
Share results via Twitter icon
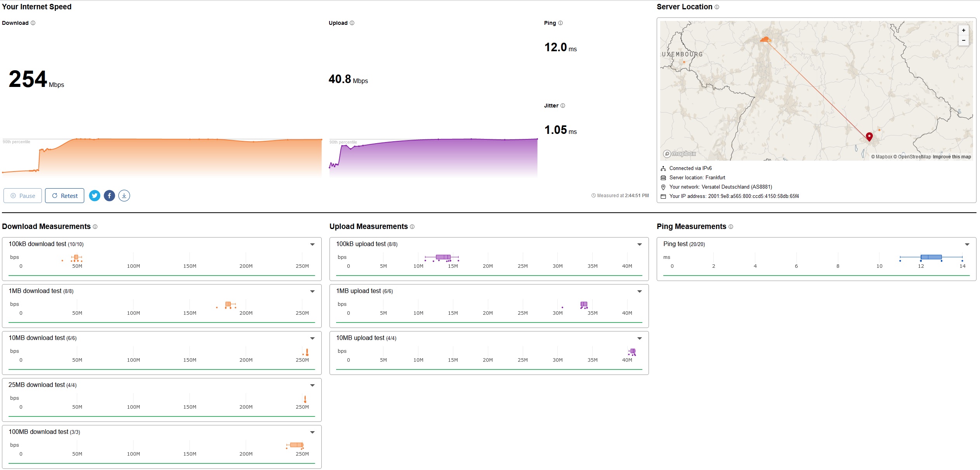point(95,196)
